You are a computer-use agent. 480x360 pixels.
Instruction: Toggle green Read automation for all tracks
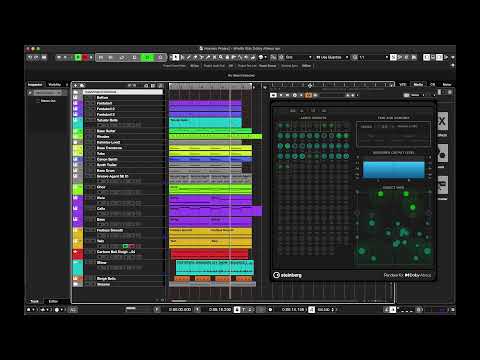click(78, 57)
